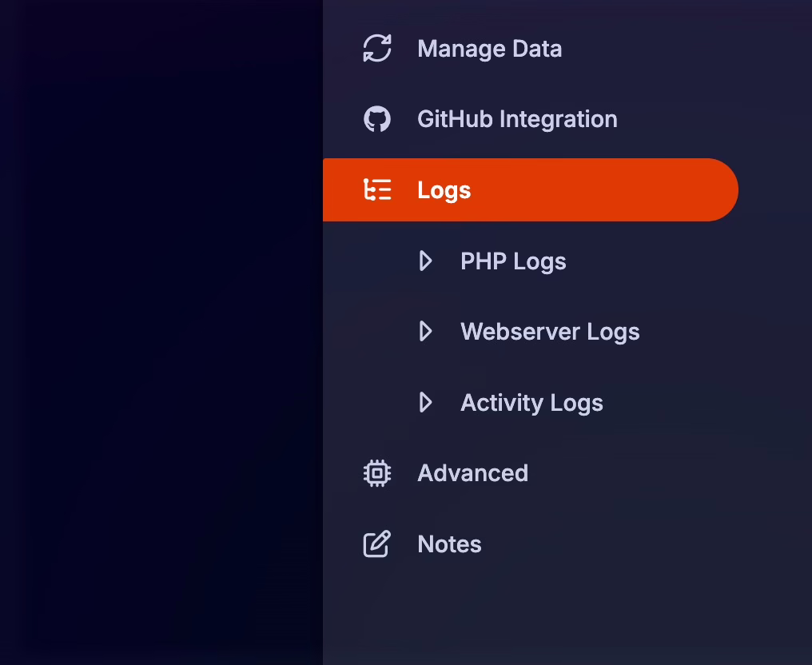Click the orange bar between Logs icon and label
Image resolution: width=812 pixels, height=665 pixels.
click(404, 190)
